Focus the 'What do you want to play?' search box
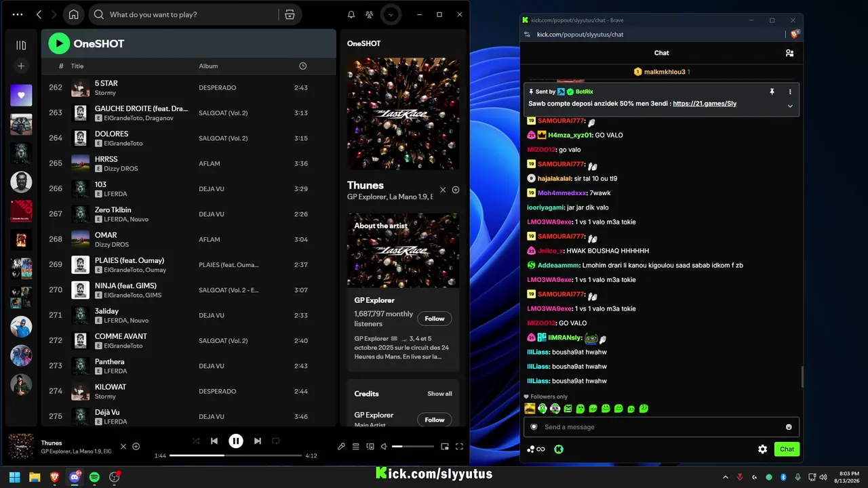 pyautogui.click(x=183, y=14)
